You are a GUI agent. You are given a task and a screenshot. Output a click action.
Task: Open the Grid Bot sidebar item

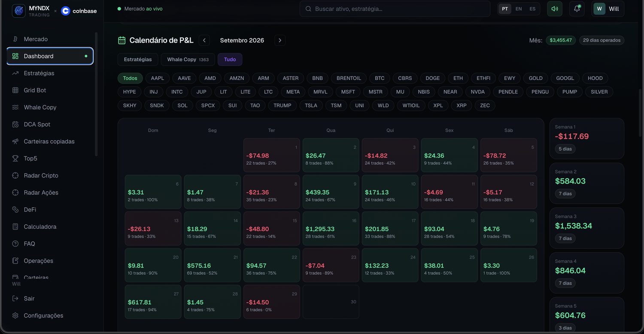50,90
